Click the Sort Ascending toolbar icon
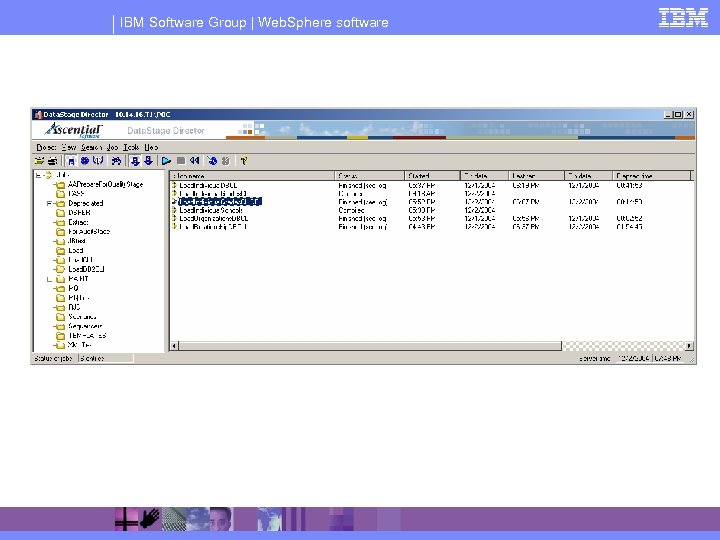The height and width of the screenshot is (540, 720). [x=135, y=161]
